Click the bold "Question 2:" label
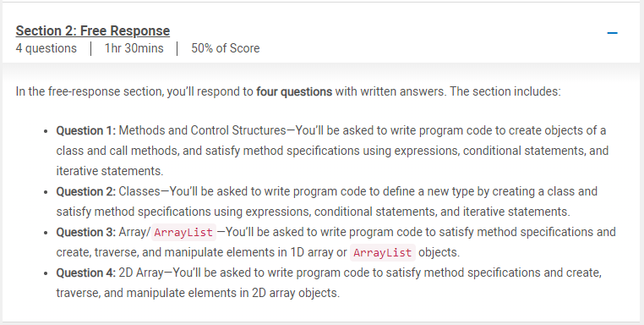 click(86, 191)
